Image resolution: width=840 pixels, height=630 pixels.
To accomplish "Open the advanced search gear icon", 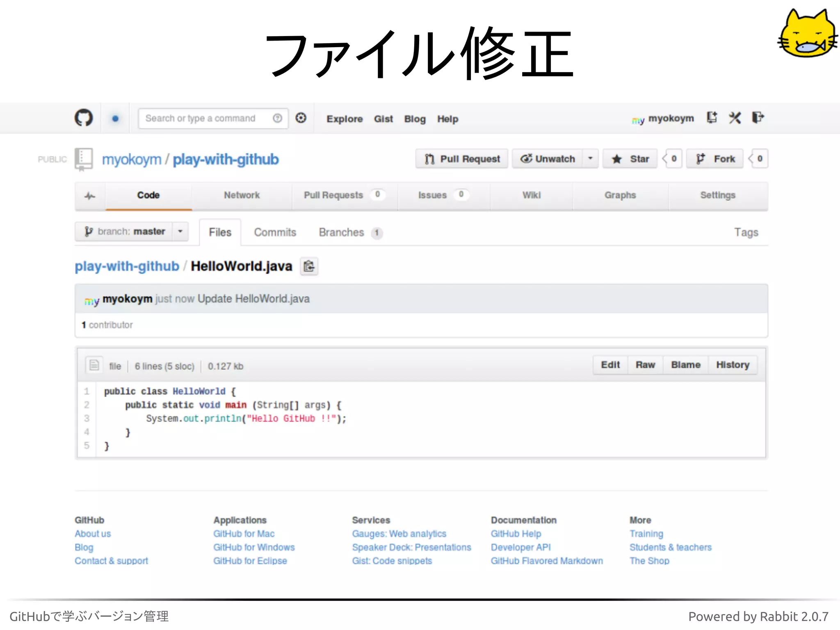I will 301,118.
